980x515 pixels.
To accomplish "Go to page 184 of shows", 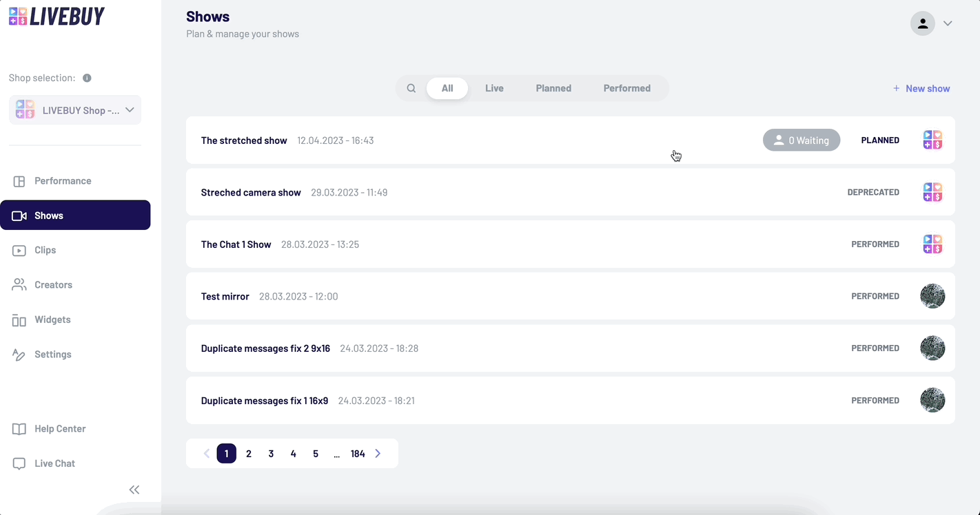I will [x=358, y=453].
